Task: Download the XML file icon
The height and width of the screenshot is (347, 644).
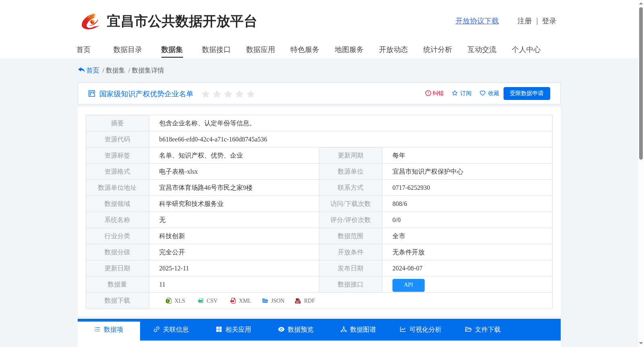Action: 233,301
